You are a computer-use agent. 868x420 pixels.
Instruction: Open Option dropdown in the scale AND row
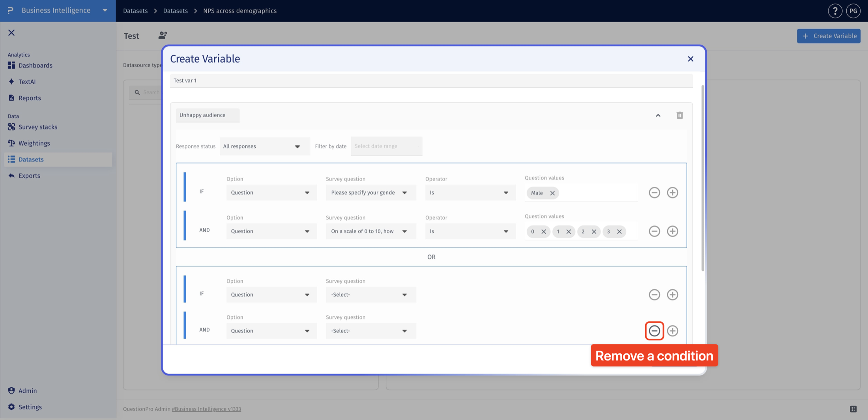coord(271,231)
